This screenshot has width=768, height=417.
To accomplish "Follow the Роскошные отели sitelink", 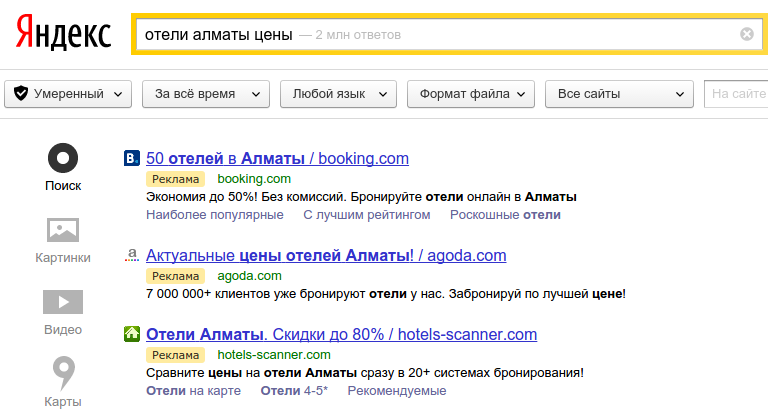I will click(x=505, y=215).
